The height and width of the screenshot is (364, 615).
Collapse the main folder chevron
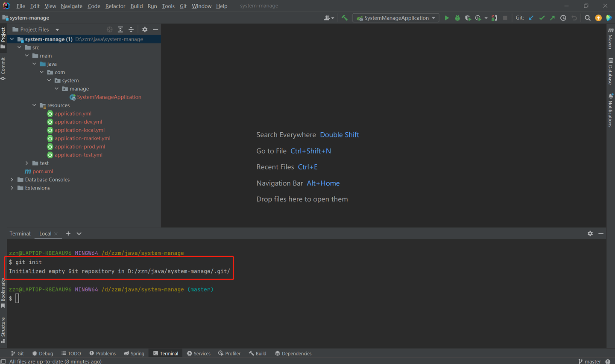pos(27,55)
